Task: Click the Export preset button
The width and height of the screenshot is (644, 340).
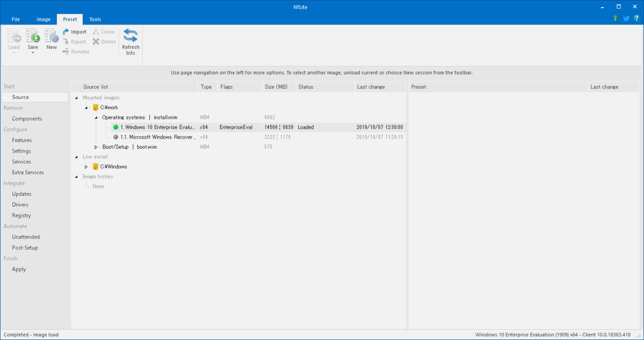Action: 74,41
